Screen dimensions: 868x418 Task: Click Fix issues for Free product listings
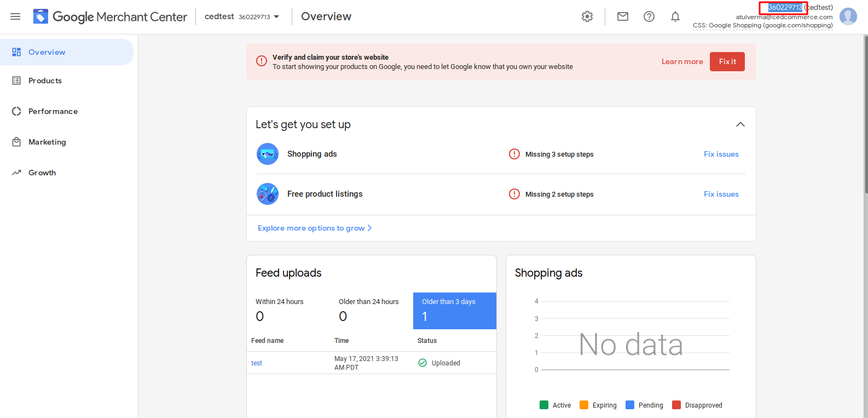pos(721,194)
